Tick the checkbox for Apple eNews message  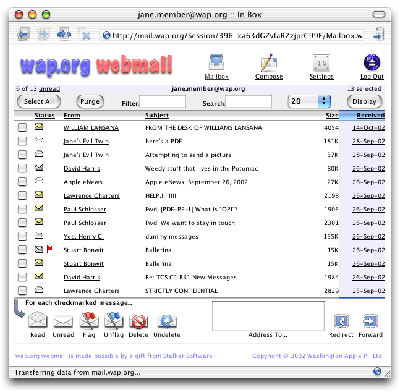22,182
